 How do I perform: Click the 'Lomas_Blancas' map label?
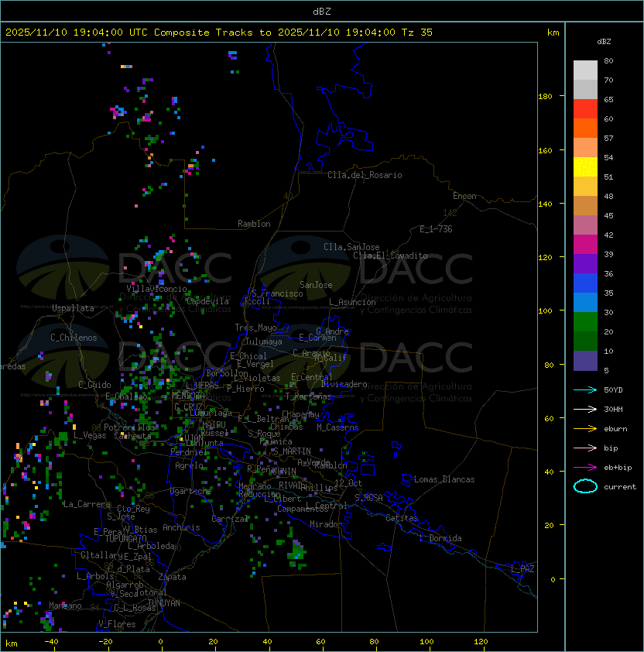point(444,479)
